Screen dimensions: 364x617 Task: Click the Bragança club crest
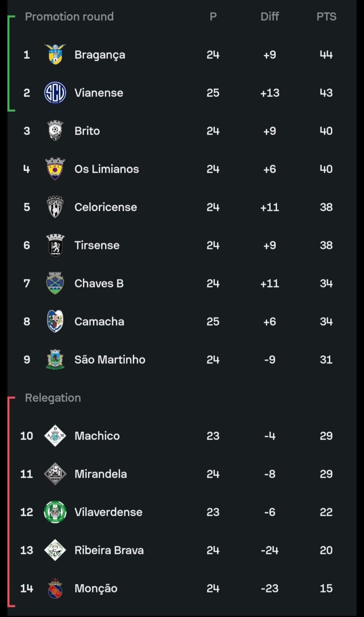[x=55, y=54]
